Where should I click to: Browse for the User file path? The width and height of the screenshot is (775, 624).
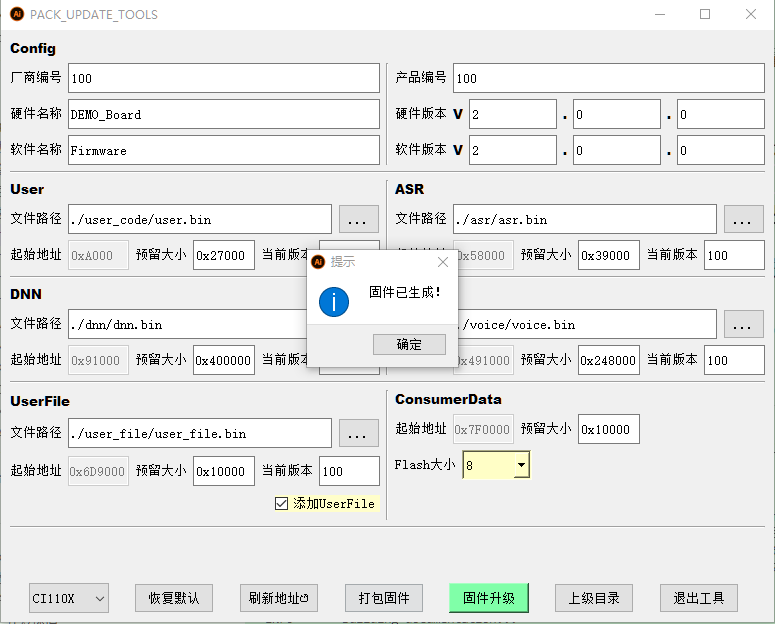click(359, 219)
